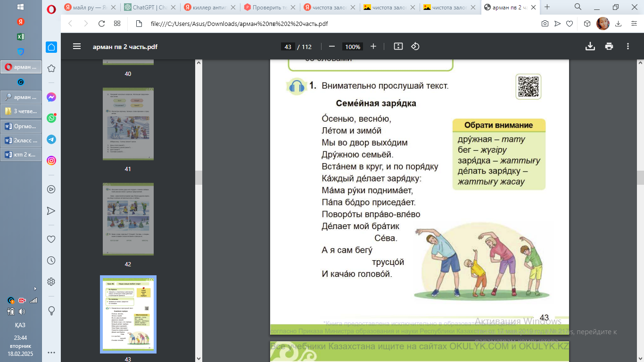Viewport: 644px width, 362px height.
Task: Open a new browser tab
Action: click(547, 7)
